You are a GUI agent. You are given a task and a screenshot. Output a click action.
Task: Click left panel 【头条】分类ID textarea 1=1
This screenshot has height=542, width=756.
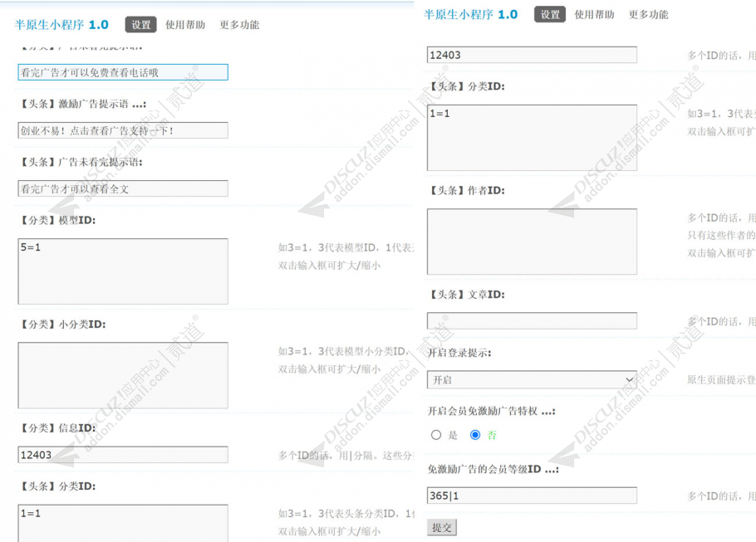(123, 523)
